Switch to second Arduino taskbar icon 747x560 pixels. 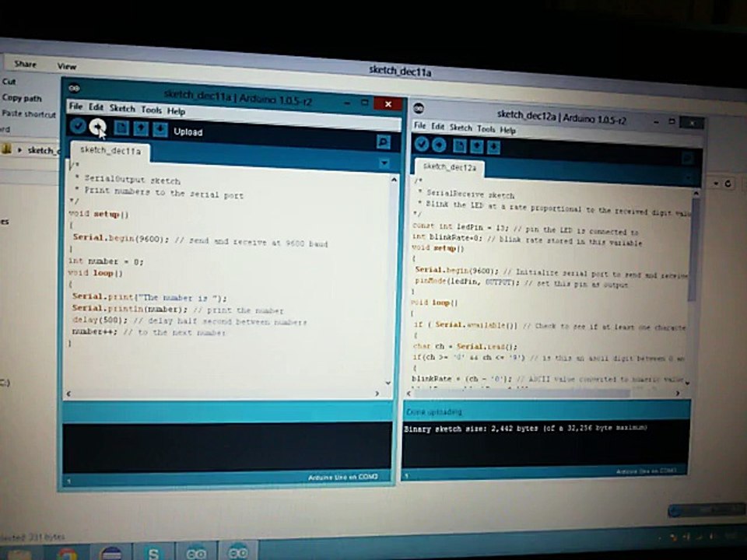tap(237, 551)
